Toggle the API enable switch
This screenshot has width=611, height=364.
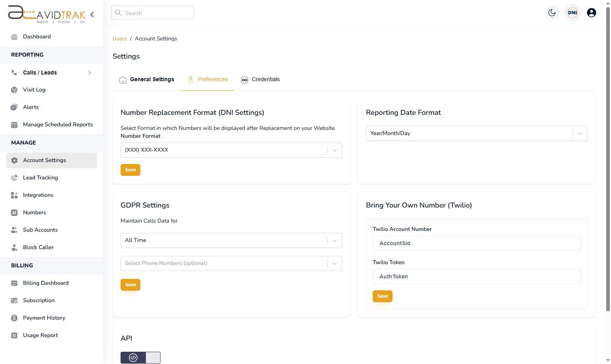[140, 357]
